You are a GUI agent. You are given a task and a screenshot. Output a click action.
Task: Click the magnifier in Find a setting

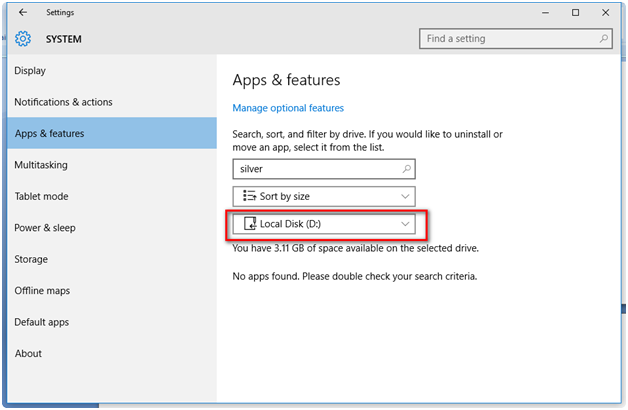603,39
